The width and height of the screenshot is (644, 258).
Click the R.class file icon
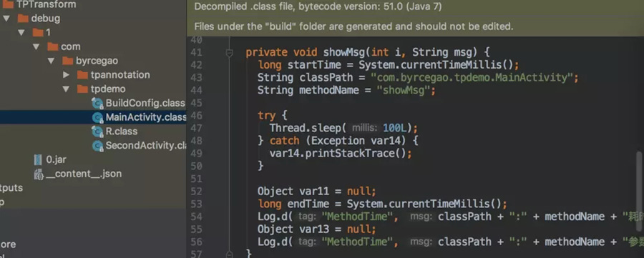coord(98,132)
